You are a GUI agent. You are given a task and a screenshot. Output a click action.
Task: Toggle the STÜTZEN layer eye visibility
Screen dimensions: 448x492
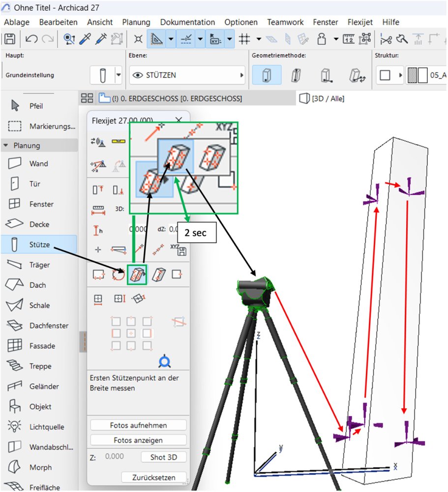pyautogui.click(x=138, y=75)
